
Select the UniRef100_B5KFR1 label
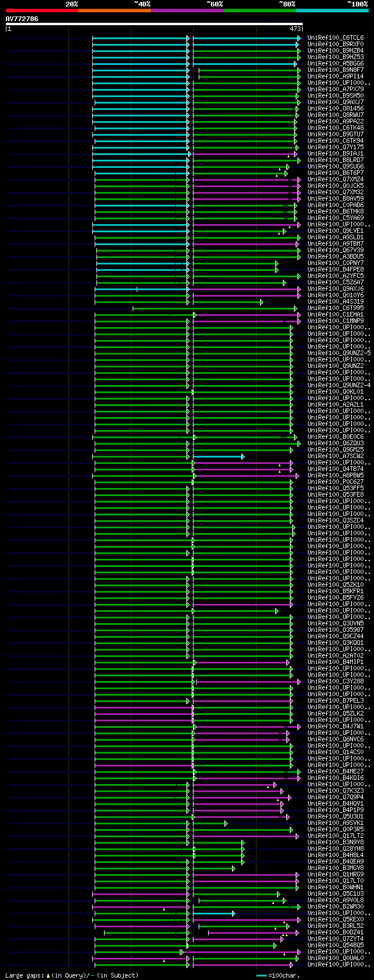coord(335,592)
